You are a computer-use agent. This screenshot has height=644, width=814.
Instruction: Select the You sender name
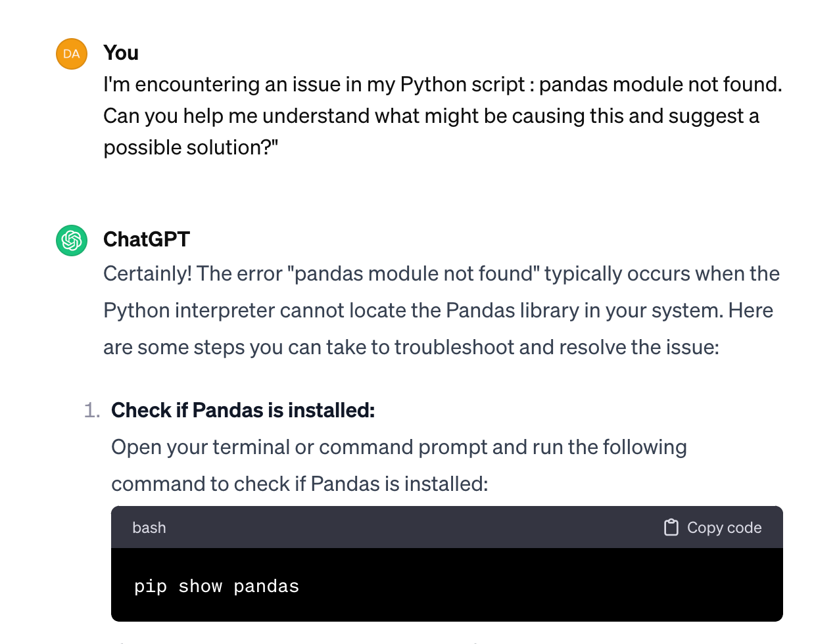[x=121, y=53]
